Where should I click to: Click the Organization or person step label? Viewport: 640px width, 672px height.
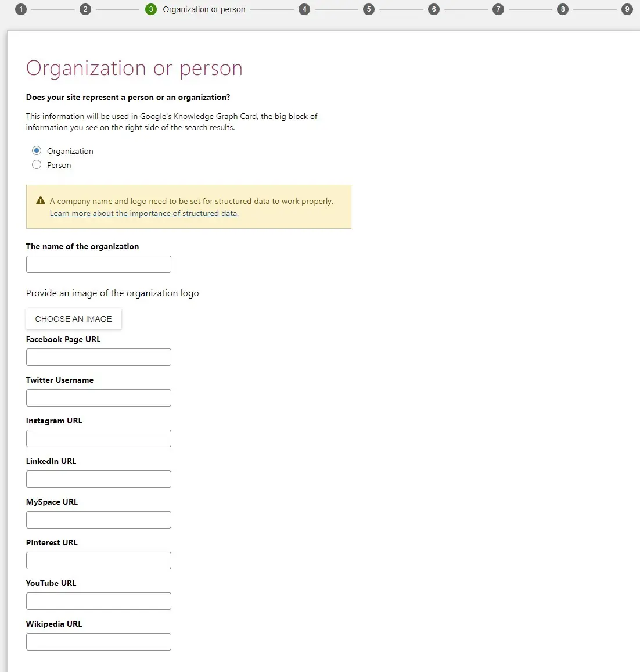pos(204,9)
